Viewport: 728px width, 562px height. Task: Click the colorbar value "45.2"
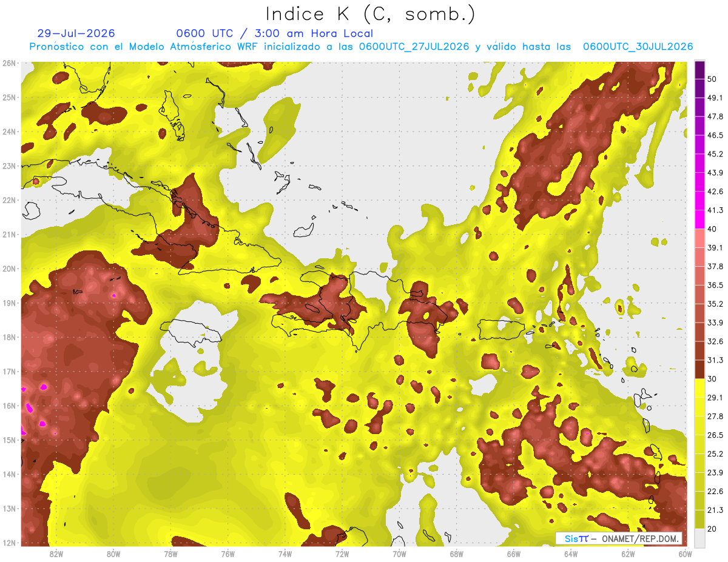[715, 155]
